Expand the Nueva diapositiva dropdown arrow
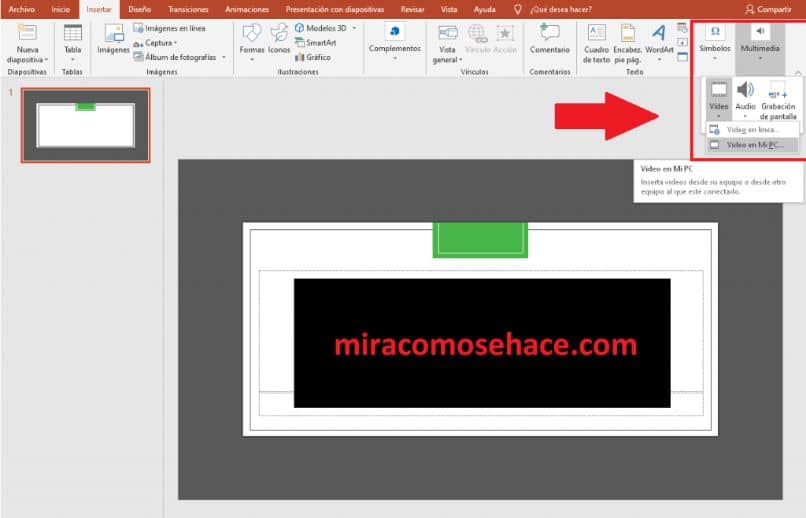 (46, 60)
